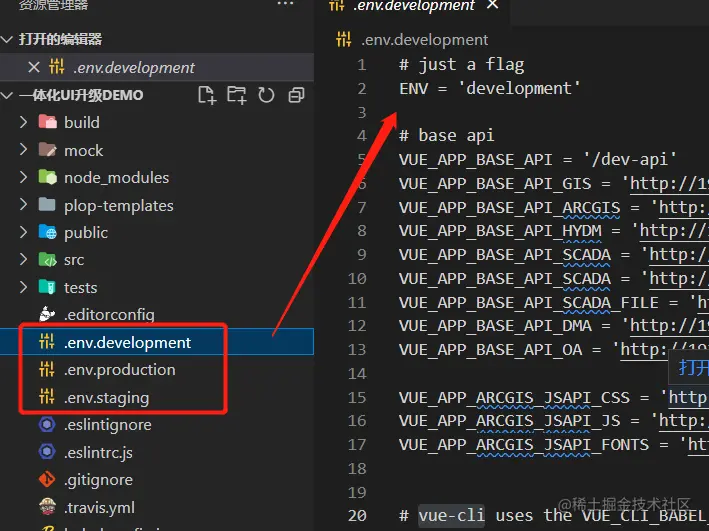
Task: Click the .editorconfig mouse icon
Action: click(x=47, y=314)
